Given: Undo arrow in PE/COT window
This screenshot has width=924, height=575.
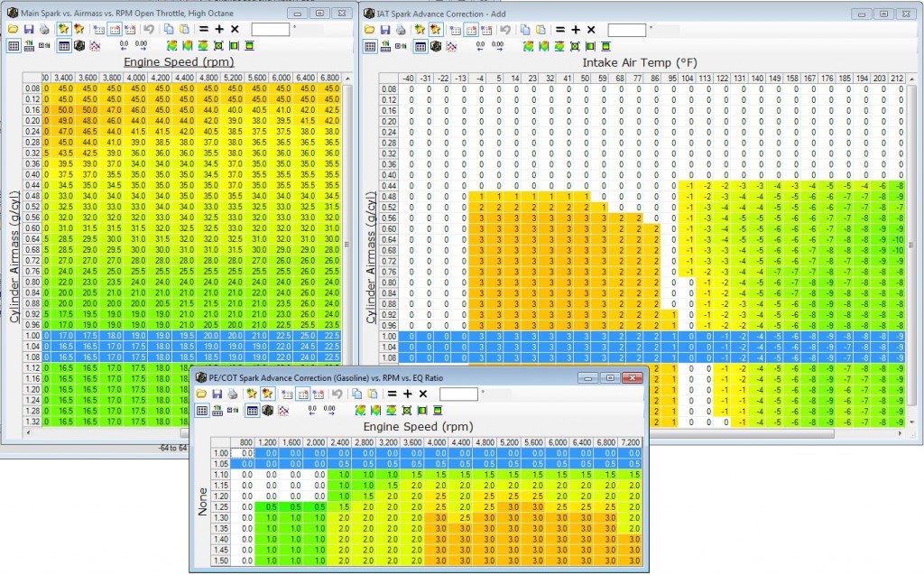Looking at the screenshot, I should click(337, 394).
